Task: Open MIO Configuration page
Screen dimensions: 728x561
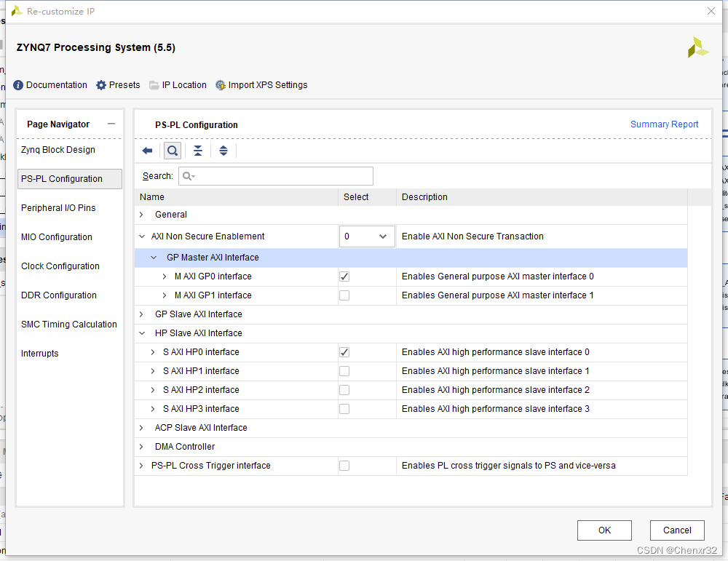Action: point(57,237)
